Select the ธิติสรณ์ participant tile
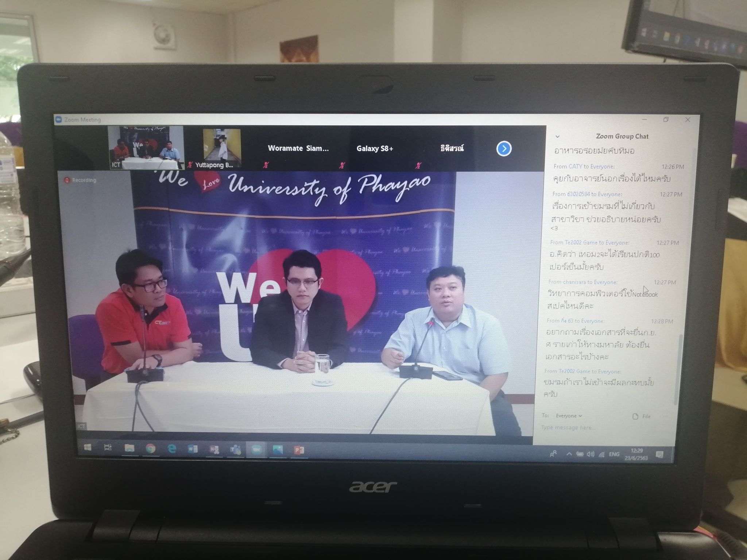The height and width of the screenshot is (560, 747). 452,148
